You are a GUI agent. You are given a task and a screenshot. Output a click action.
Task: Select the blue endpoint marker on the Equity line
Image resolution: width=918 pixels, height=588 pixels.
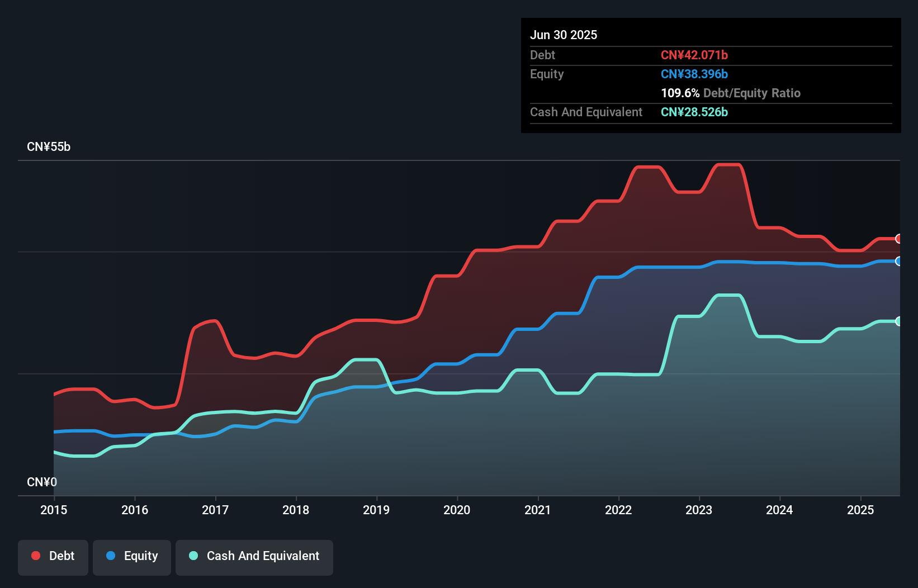(x=898, y=262)
